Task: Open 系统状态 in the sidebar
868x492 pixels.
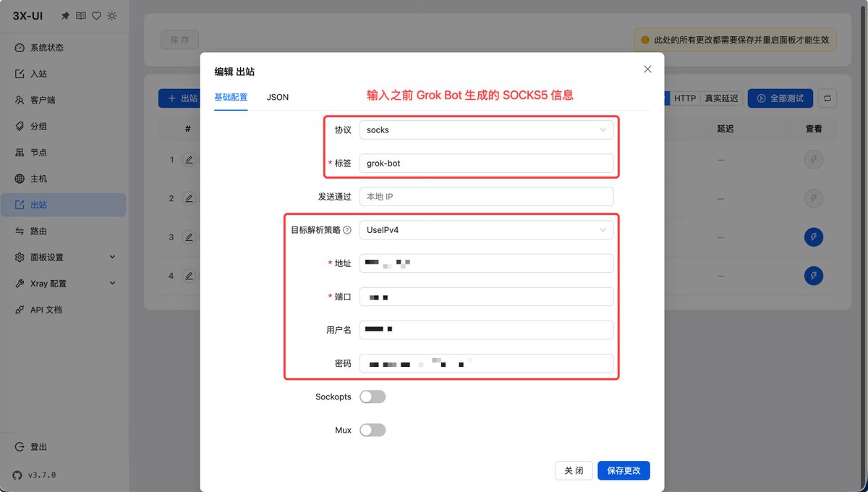Action: pos(64,48)
